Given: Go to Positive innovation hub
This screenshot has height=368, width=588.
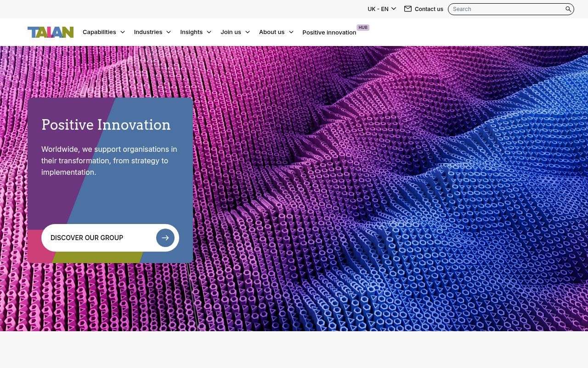Looking at the screenshot, I should tap(329, 32).
